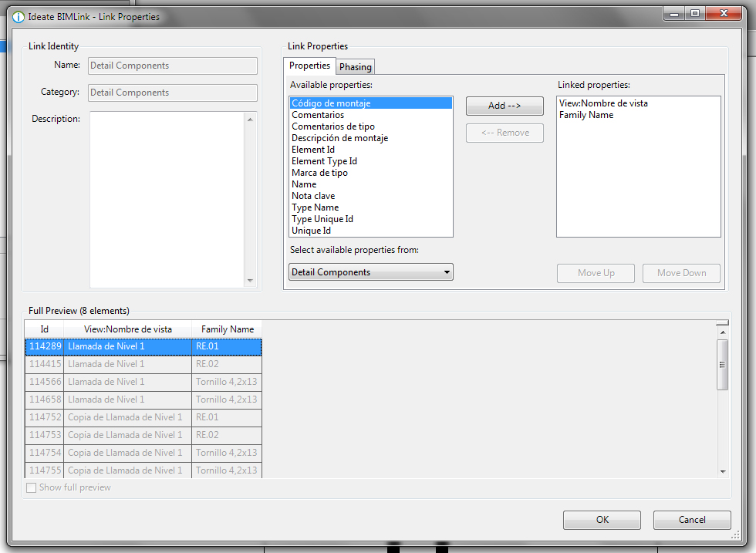
Task: Click 'Llamada de Nivel 1' cell in row 114658
Action: [128, 400]
